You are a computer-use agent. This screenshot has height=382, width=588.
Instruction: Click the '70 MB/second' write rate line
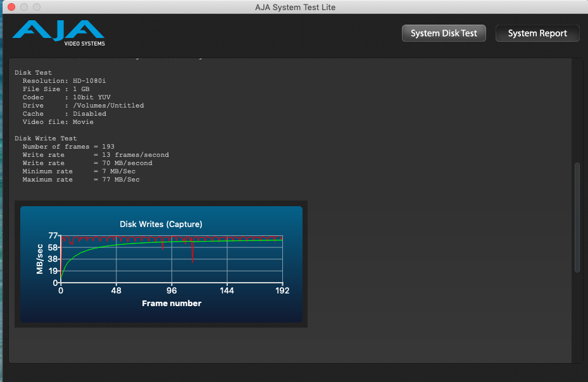pos(87,163)
